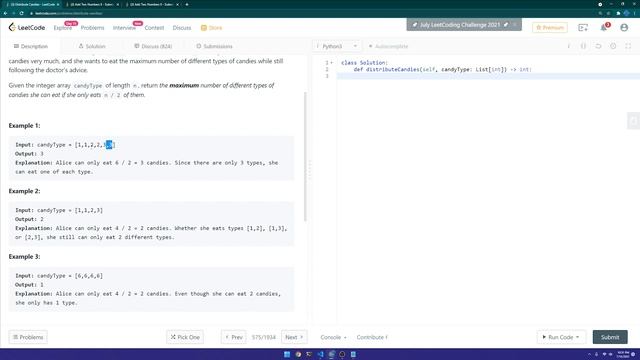
Task: Click the Example 3 Output line
Action: 29,284
